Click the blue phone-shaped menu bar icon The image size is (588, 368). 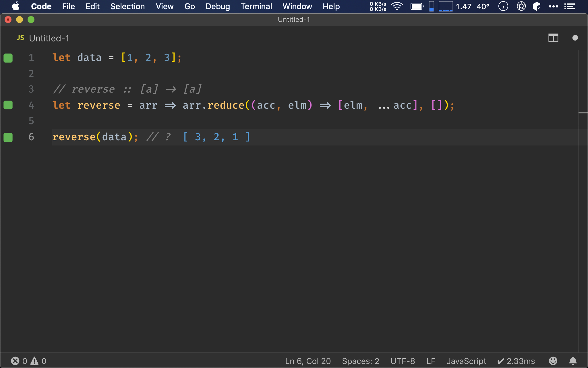pos(431,6)
